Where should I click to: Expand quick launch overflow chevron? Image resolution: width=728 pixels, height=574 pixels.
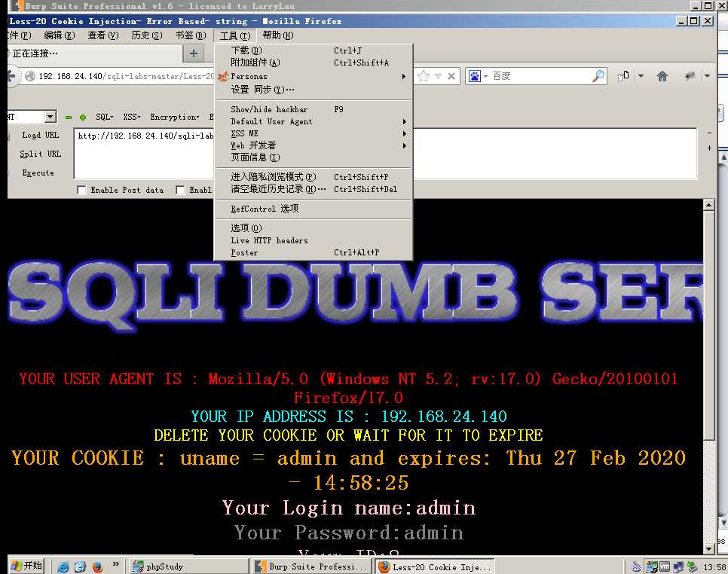point(115,564)
